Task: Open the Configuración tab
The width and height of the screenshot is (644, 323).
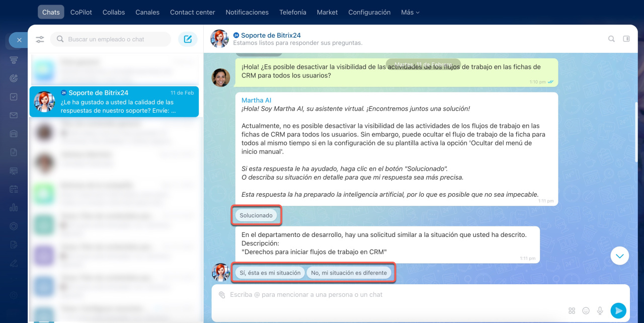Action: pyautogui.click(x=369, y=12)
